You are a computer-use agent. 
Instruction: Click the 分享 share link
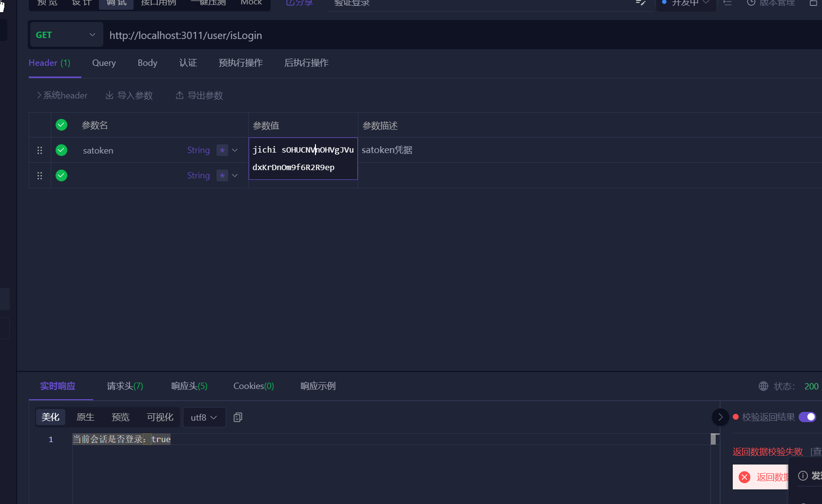click(x=299, y=3)
